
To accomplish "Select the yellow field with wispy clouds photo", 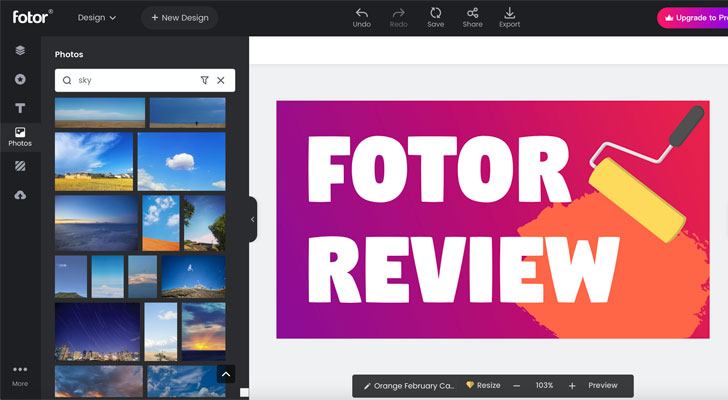I will [x=94, y=161].
